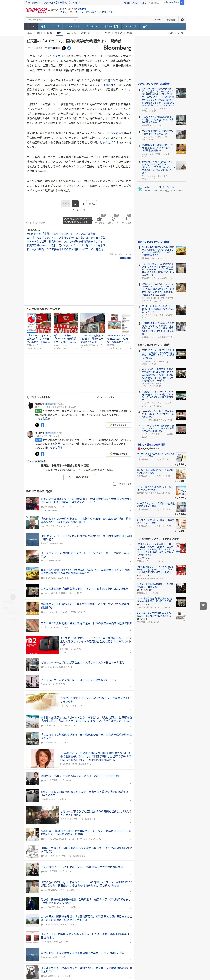Open 購入履歴 link in header
210x980 pixels.
pos(171,20)
